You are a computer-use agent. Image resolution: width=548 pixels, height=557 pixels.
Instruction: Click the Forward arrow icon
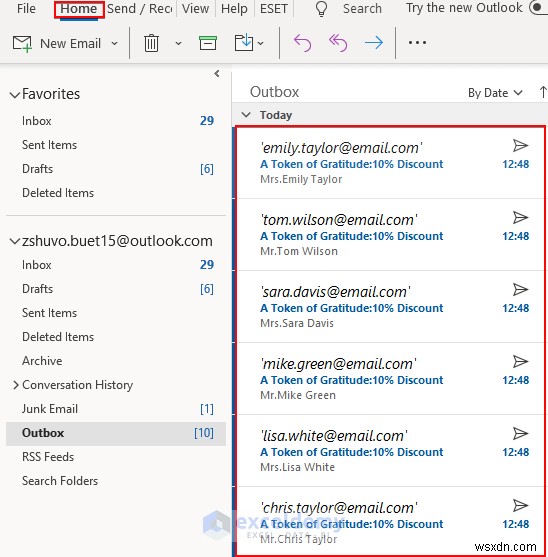[374, 43]
